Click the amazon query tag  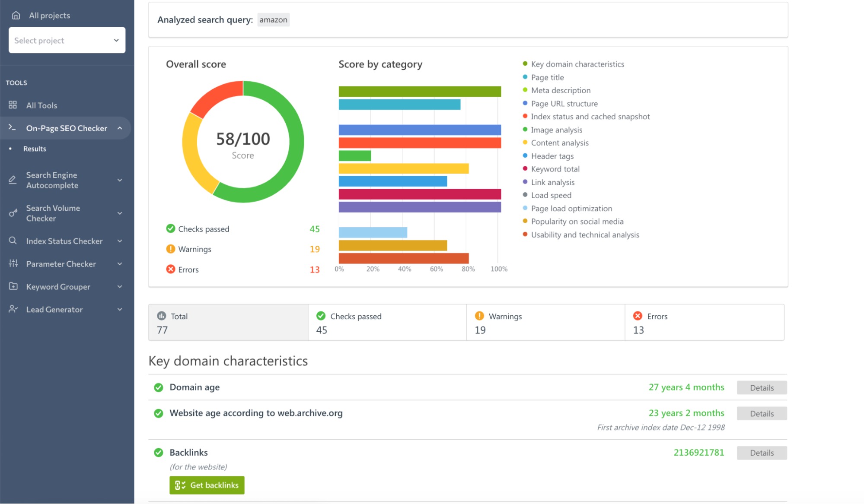point(273,19)
